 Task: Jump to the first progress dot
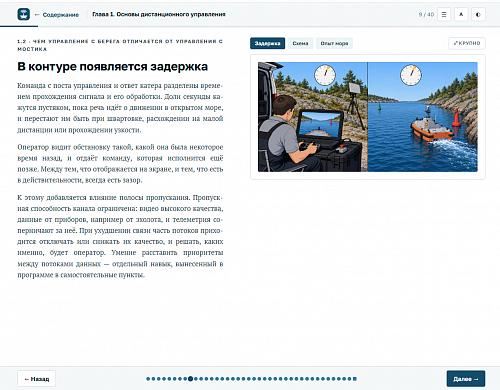pos(148,379)
